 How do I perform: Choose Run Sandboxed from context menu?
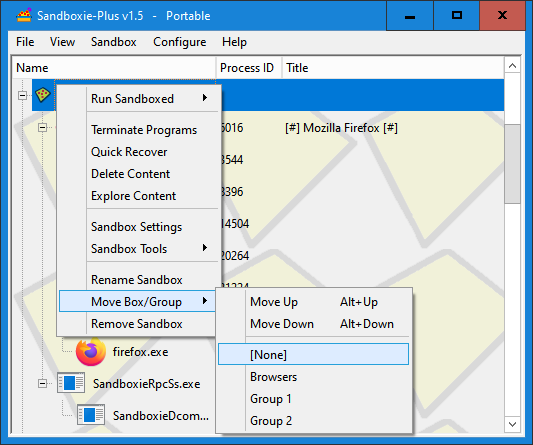click(x=140, y=99)
